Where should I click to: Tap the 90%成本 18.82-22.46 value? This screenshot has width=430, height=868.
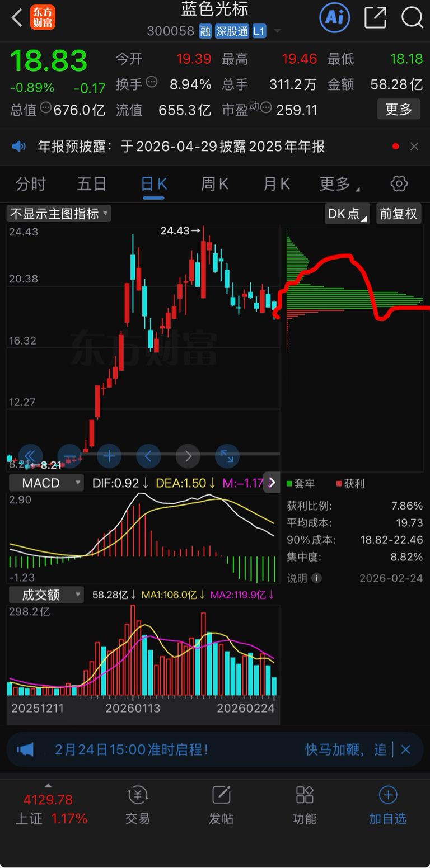coord(391,540)
